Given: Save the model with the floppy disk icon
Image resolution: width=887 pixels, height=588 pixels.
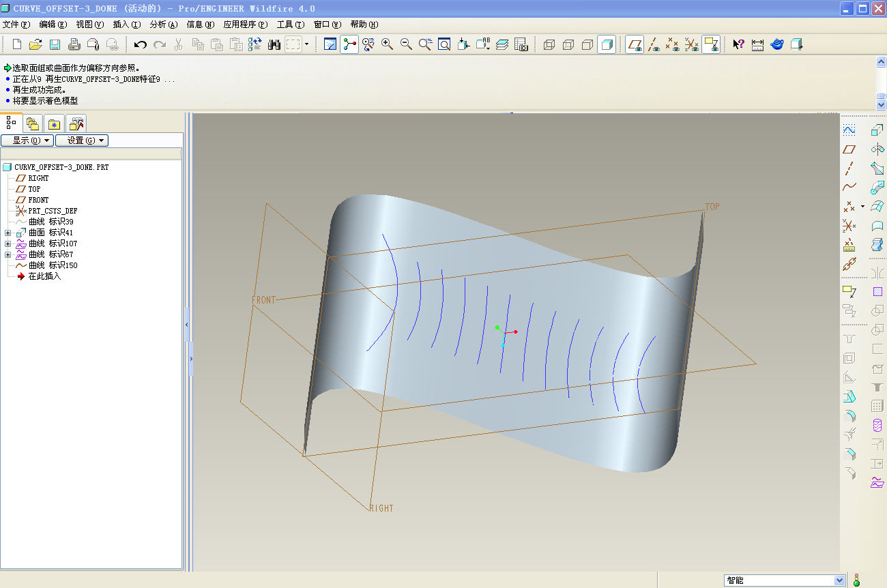Looking at the screenshot, I should point(55,44).
